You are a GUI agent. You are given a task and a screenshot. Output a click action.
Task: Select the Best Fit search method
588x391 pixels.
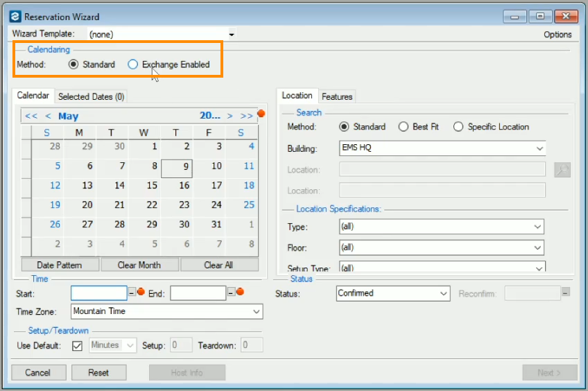point(404,127)
